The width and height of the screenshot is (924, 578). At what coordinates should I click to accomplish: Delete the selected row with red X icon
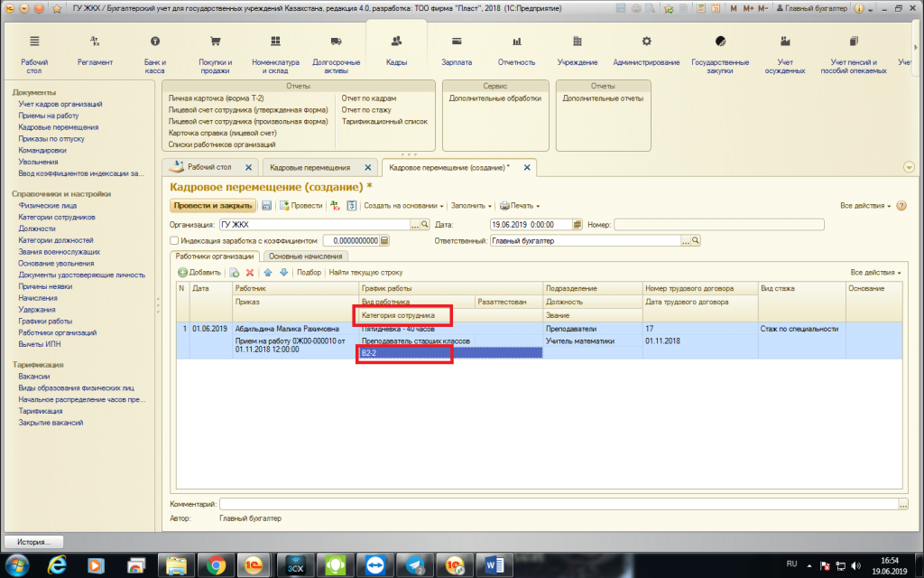250,272
